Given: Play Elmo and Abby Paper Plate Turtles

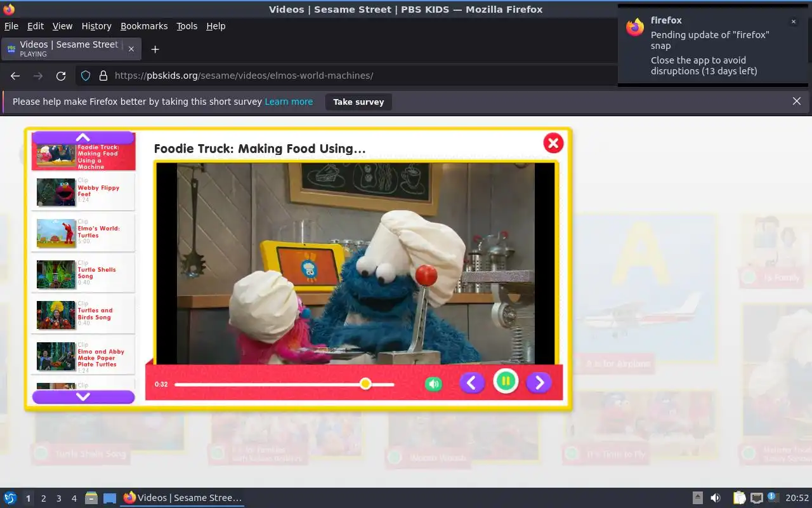Looking at the screenshot, I should pyautogui.click(x=83, y=356).
